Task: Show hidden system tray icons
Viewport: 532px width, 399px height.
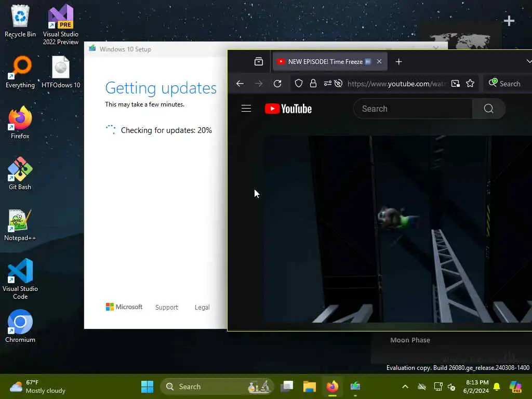Action: (x=405, y=387)
